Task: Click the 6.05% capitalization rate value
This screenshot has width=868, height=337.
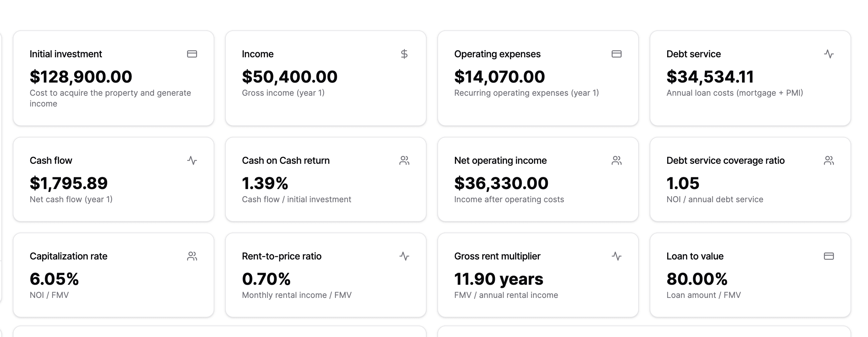Action: coord(54,279)
